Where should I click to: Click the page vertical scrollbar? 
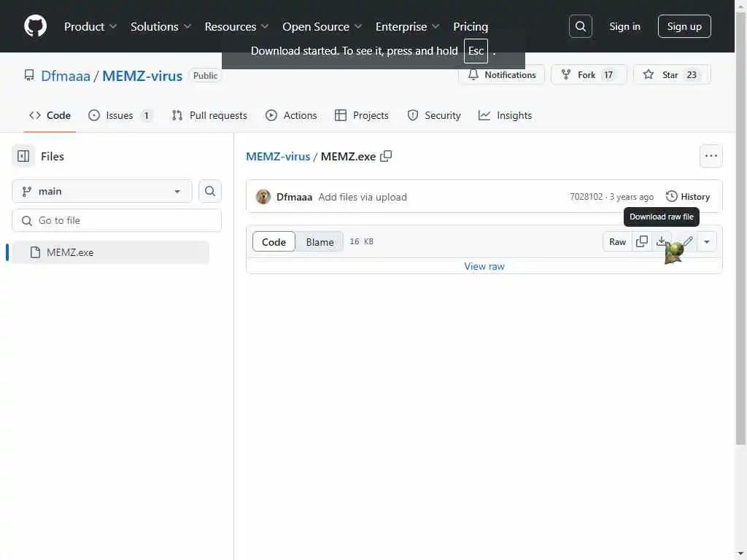pyautogui.click(x=740, y=228)
